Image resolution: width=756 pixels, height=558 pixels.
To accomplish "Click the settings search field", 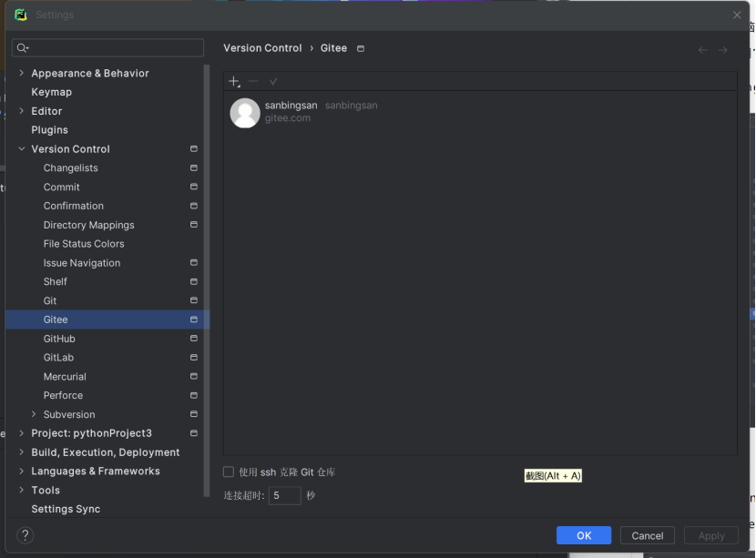I will click(107, 47).
